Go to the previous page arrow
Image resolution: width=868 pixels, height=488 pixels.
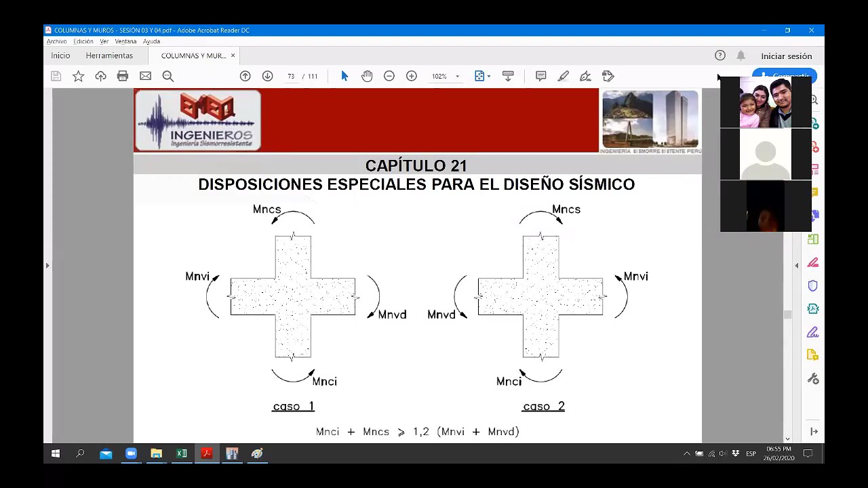245,76
